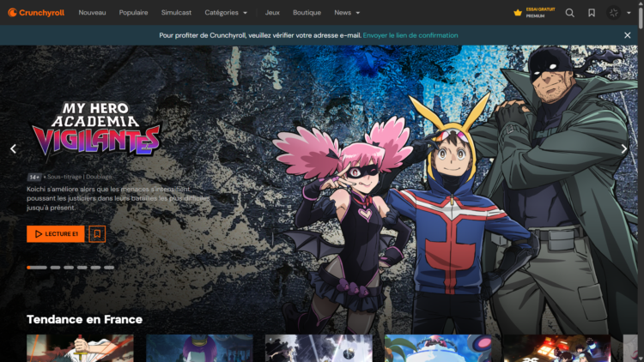Start playback with Lecture E1 button
This screenshot has width=644, height=362.
click(x=56, y=234)
